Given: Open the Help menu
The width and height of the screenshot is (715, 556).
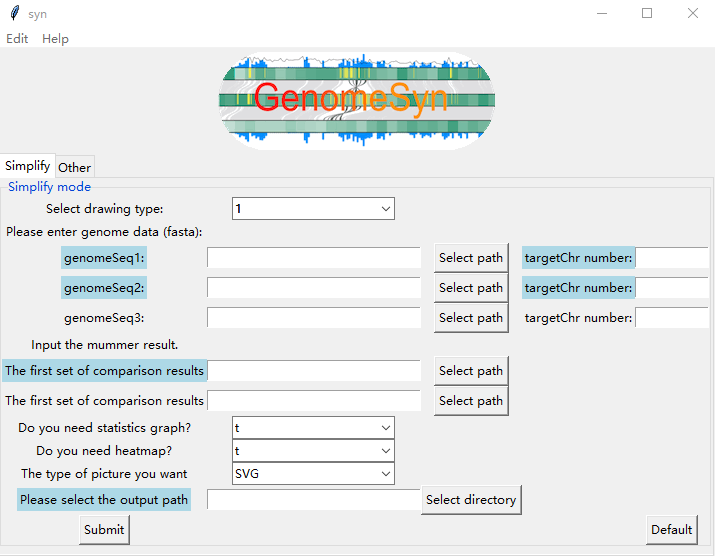Looking at the screenshot, I should coord(55,39).
